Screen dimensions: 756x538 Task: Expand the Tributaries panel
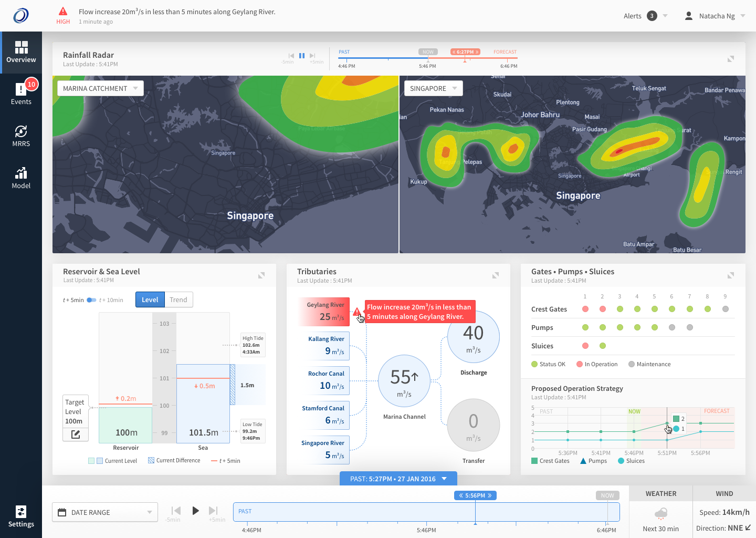tap(496, 275)
